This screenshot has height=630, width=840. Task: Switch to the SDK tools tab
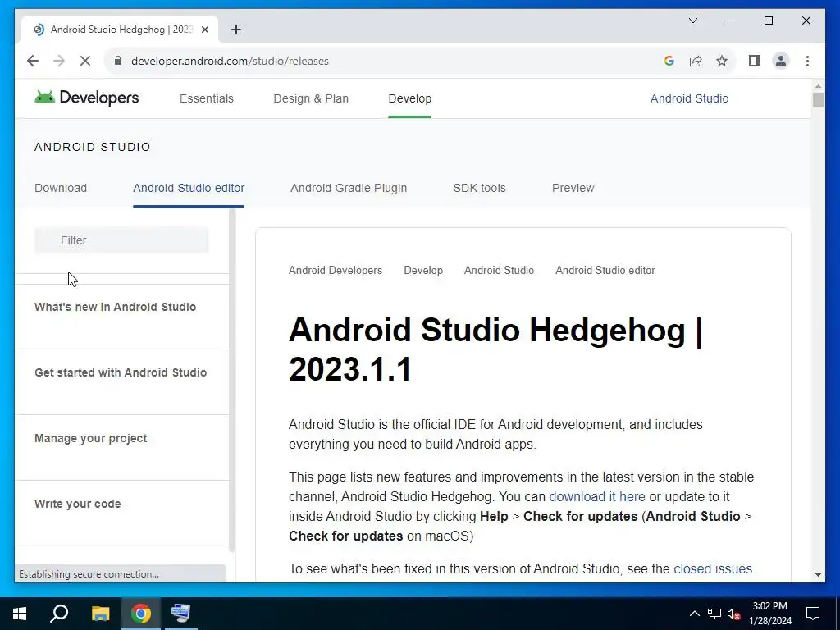(x=479, y=188)
